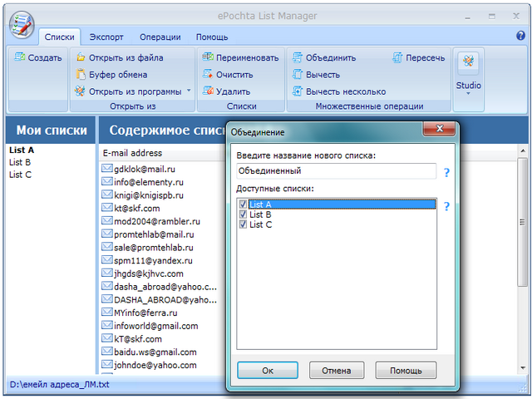Expand the Открыть из программы dropdown arrow
The image size is (532, 399).
pyautogui.click(x=189, y=91)
